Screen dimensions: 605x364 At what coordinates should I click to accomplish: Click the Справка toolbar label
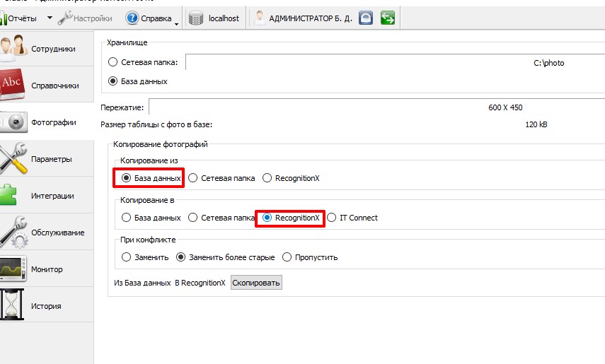[x=156, y=18]
